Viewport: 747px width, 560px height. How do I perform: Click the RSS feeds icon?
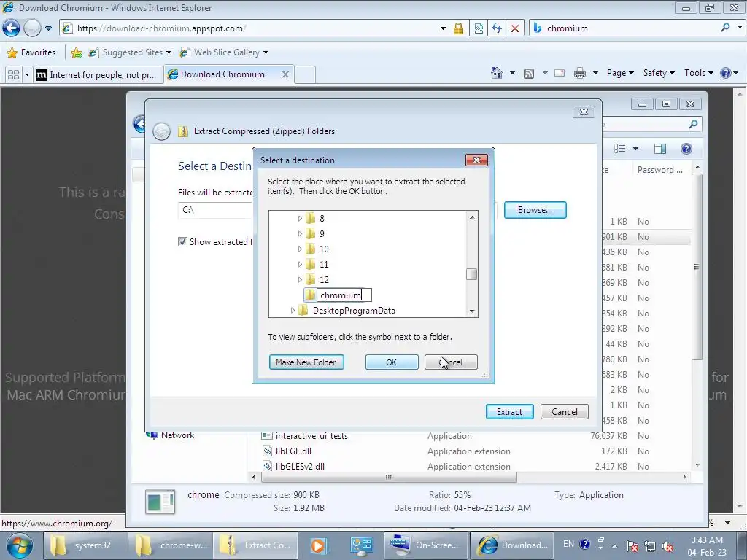529,74
